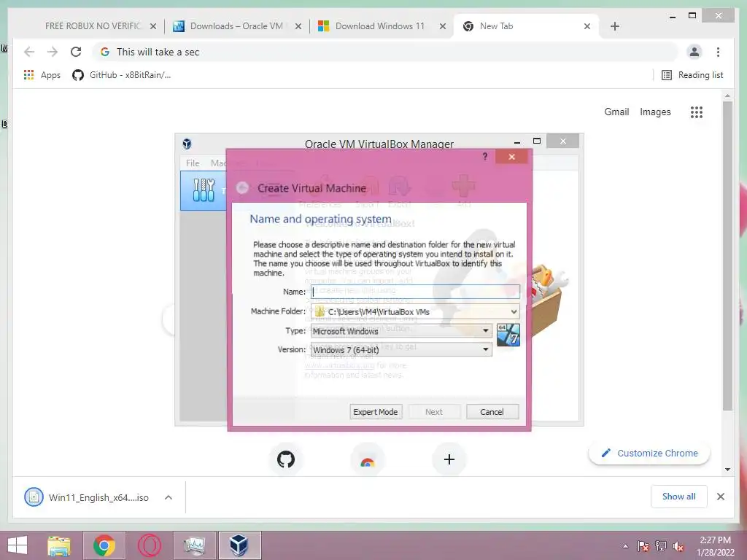Click Expert Mode button

point(376,411)
